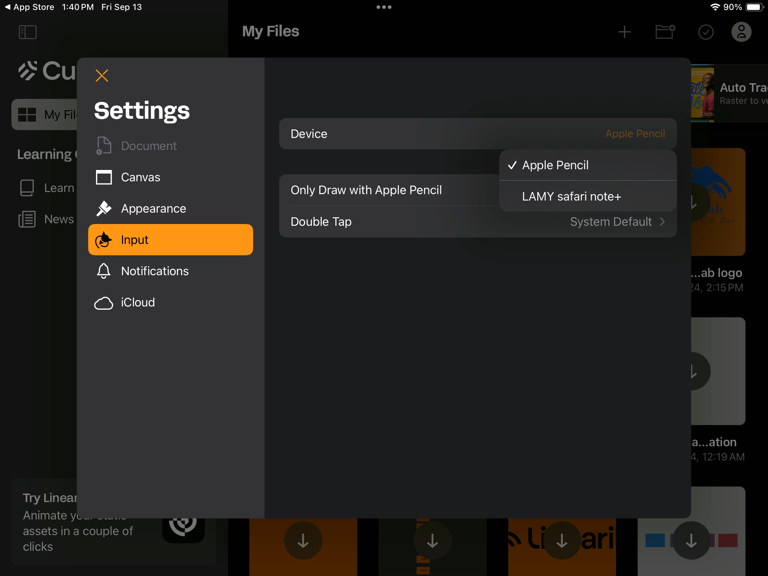The image size is (768, 576).
Task: Open iCloud settings section
Action: 170,302
